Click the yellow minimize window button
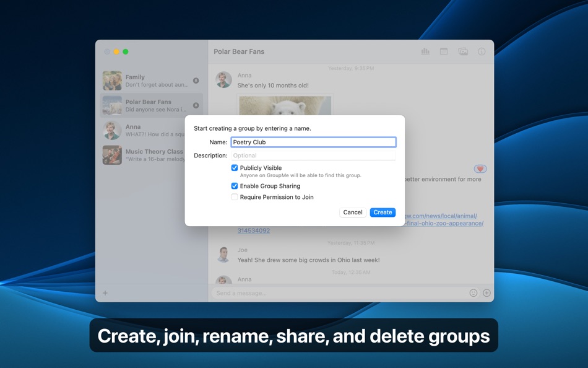 tap(116, 52)
